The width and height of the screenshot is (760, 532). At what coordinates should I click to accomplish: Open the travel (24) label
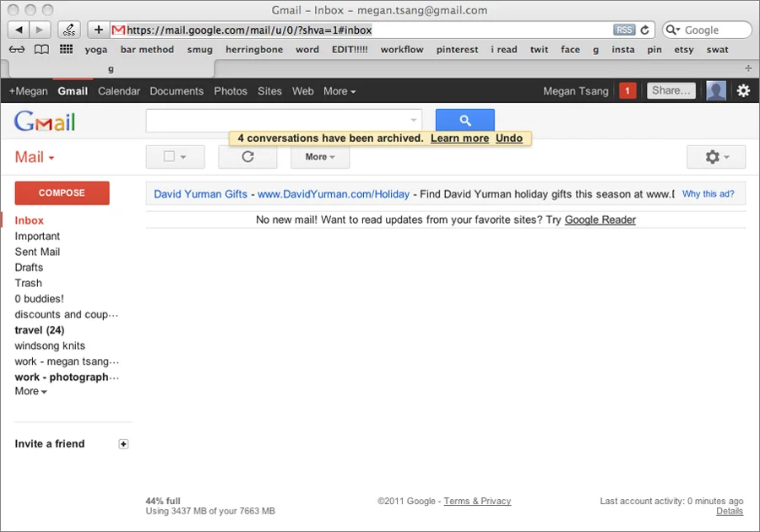[x=39, y=330]
